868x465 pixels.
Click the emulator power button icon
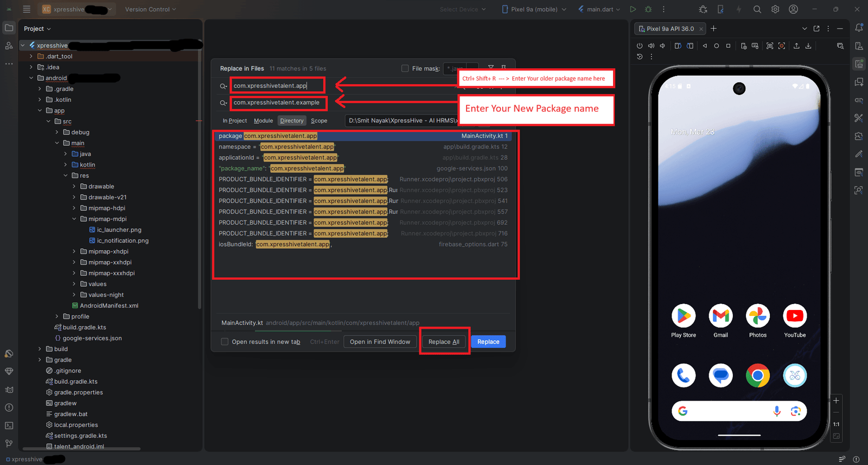[x=640, y=46]
